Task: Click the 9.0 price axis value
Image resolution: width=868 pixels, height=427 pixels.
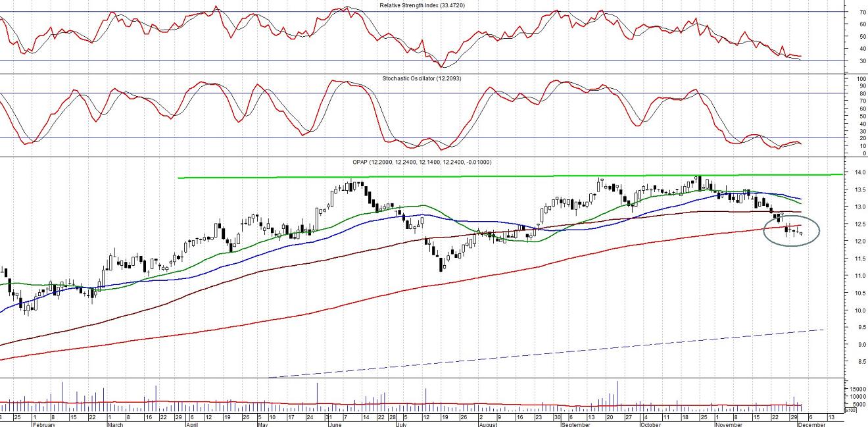Action: coord(858,344)
